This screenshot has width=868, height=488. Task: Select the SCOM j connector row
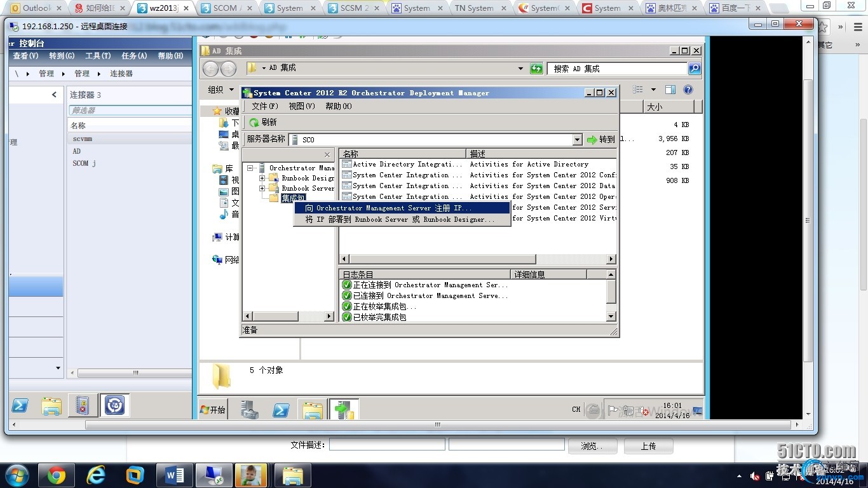click(x=130, y=163)
